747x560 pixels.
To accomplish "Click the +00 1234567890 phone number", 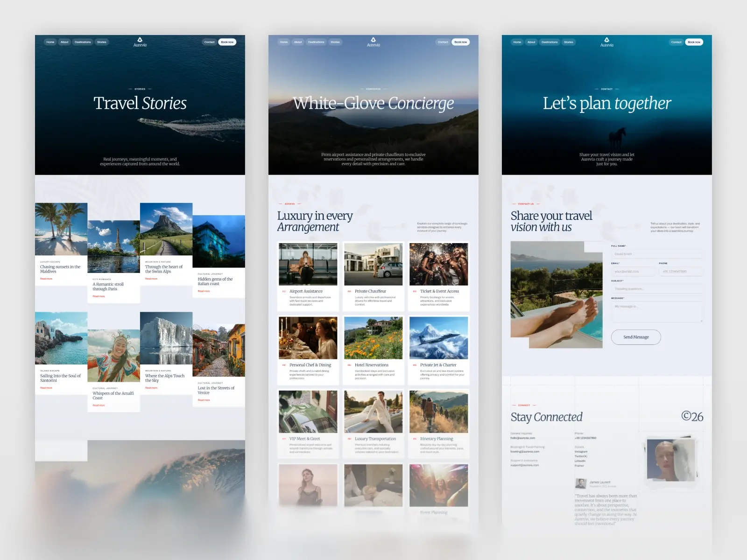I will tap(585, 438).
